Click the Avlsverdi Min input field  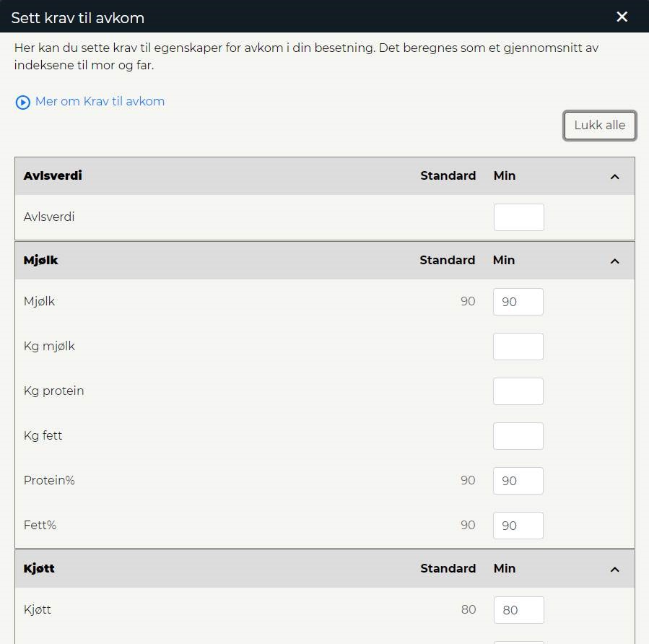pyautogui.click(x=518, y=217)
